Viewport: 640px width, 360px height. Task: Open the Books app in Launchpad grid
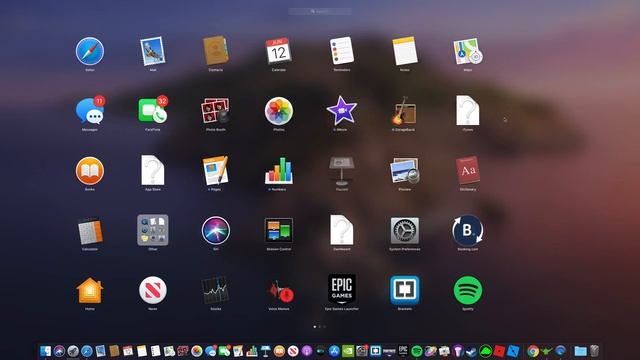(x=90, y=171)
